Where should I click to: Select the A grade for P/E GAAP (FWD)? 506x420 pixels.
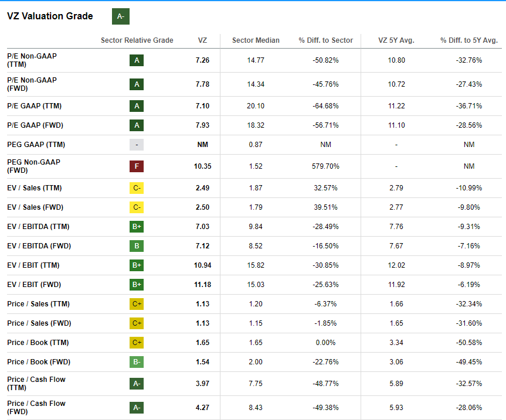pos(136,125)
